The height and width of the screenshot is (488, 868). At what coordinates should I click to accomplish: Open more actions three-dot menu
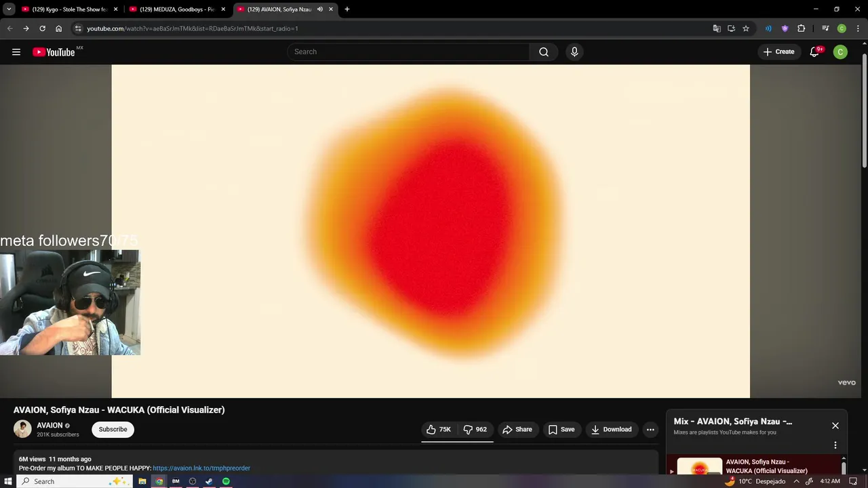650,430
